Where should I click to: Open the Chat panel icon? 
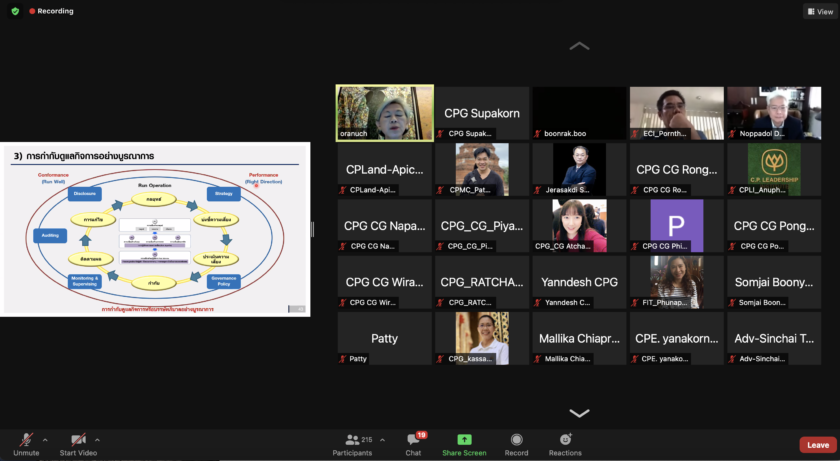coord(413,440)
